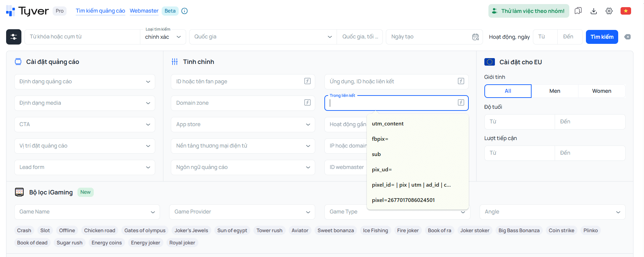Focus the Độ tuổi Từ field
Screen dimensions: 644x257
[520, 122]
